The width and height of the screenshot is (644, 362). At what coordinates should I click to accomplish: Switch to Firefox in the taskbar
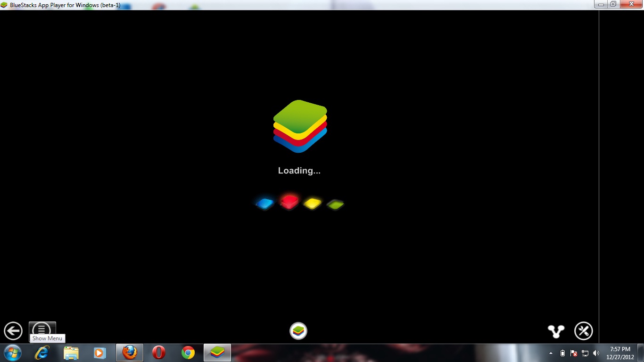coord(130,353)
